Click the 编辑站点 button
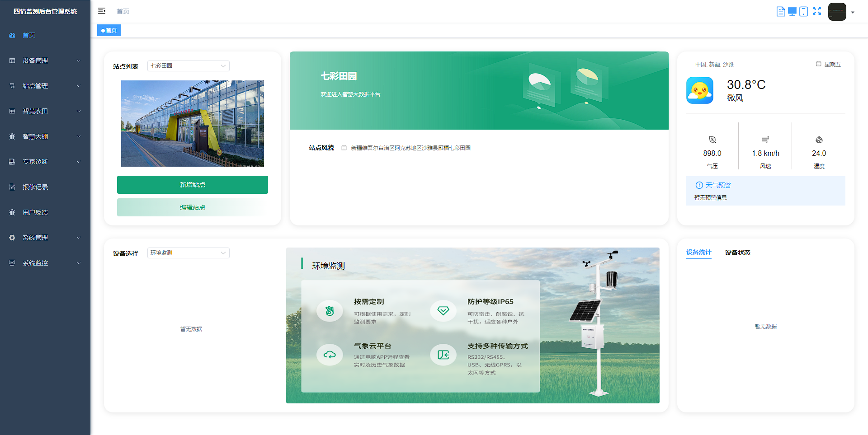This screenshot has height=435, width=868. coord(192,207)
